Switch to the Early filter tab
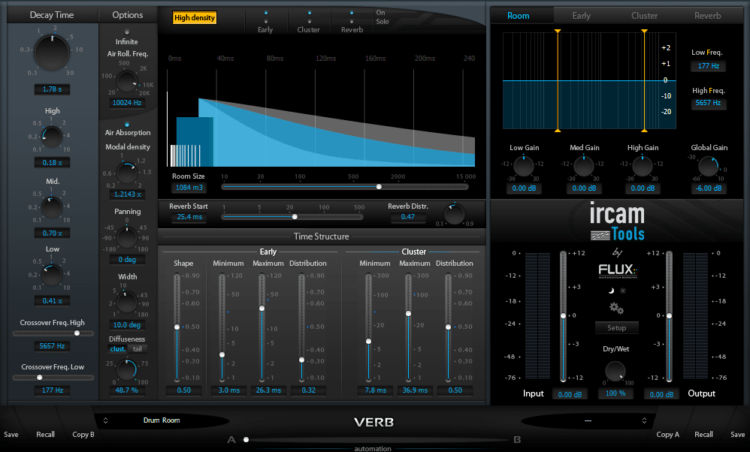The image size is (750, 452). [581, 16]
